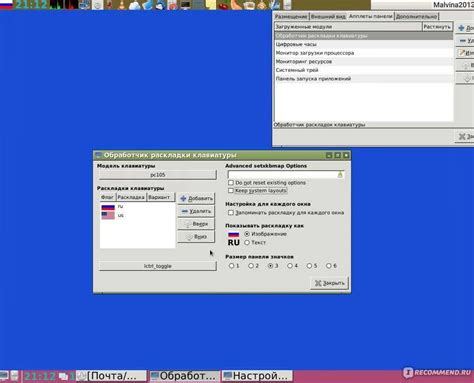Pick icon panel size 5
474x383 pixels.
(x=310, y=266)
